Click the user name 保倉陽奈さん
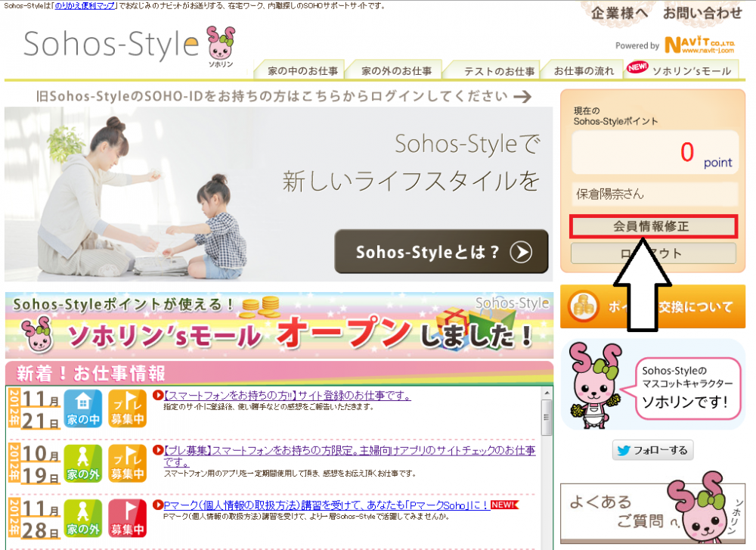The height and width of the screenshot is (550, 756). click(x=609, y=194)
